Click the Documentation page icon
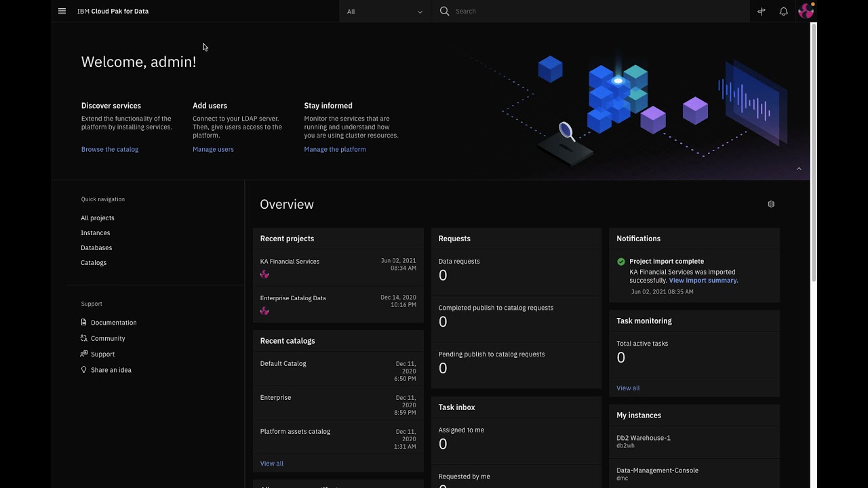 pyautogui.click(x=84, y=323)
